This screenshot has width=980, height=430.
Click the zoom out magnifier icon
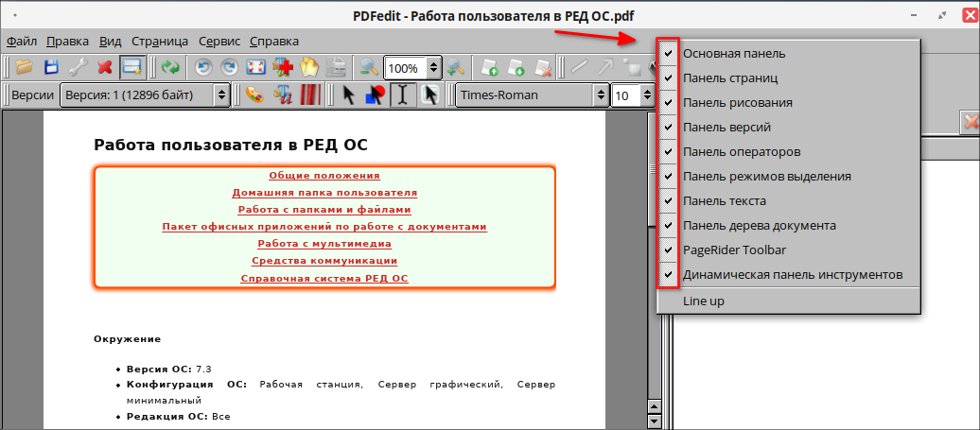tap(368, 67)
